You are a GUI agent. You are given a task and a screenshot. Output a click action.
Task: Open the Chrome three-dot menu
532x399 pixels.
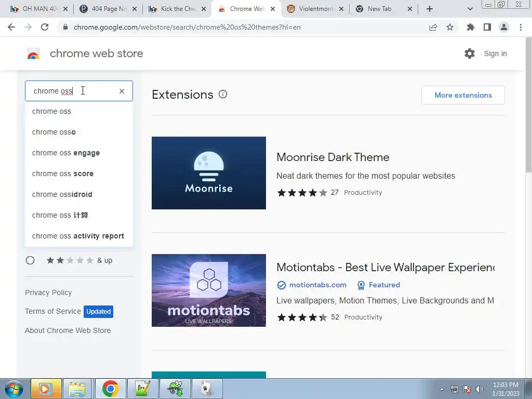coord(521,27)
